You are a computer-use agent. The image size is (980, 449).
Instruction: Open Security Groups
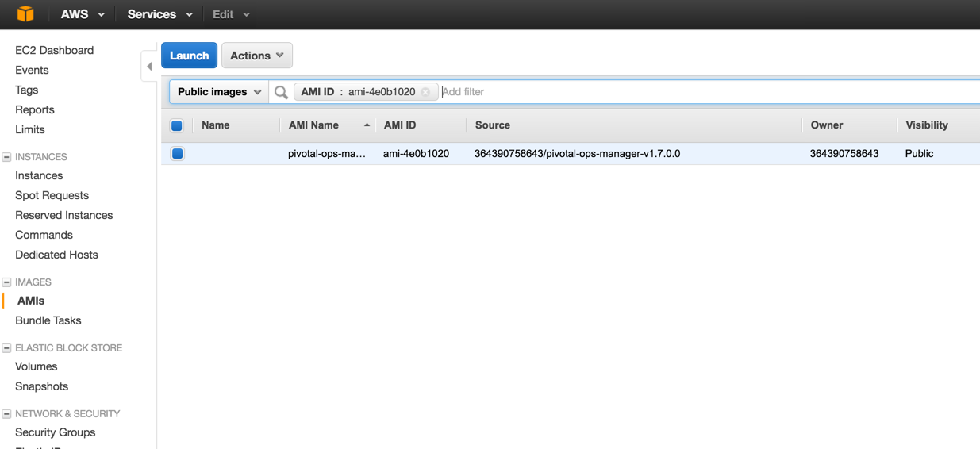[x=56, y=432]
